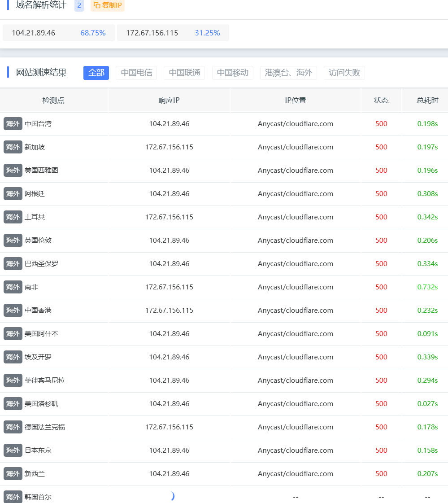The height and width of the screenshot is (503, 448).
Task: Show 港澳台、海外 results tab
Action: (288, 73)
